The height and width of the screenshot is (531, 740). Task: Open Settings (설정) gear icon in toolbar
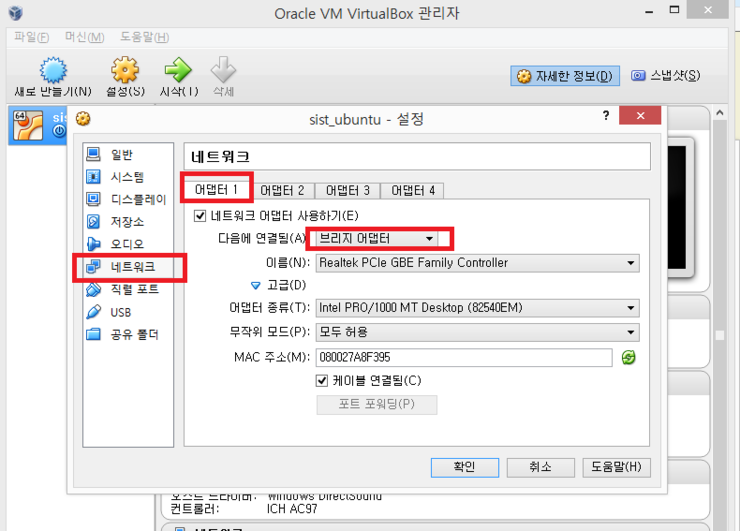pyautogui.click(x=125, y=72)
